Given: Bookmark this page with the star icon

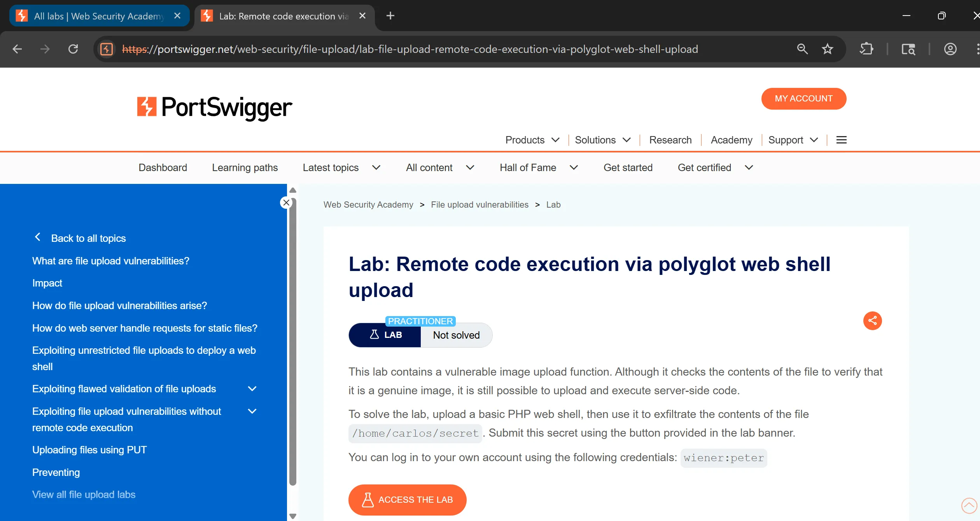Looking at the screenshot, I should click(x=827, y=49).
